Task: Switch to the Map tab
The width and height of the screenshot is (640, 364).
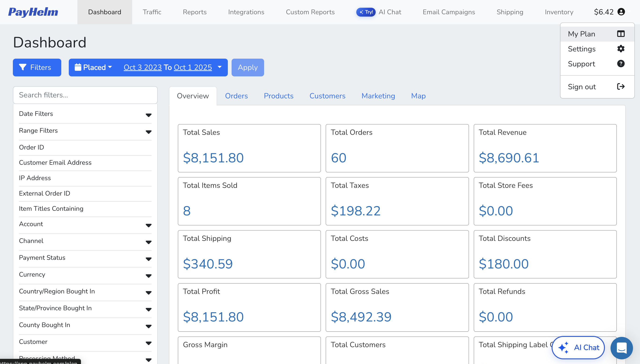Action: pos(418,96)
